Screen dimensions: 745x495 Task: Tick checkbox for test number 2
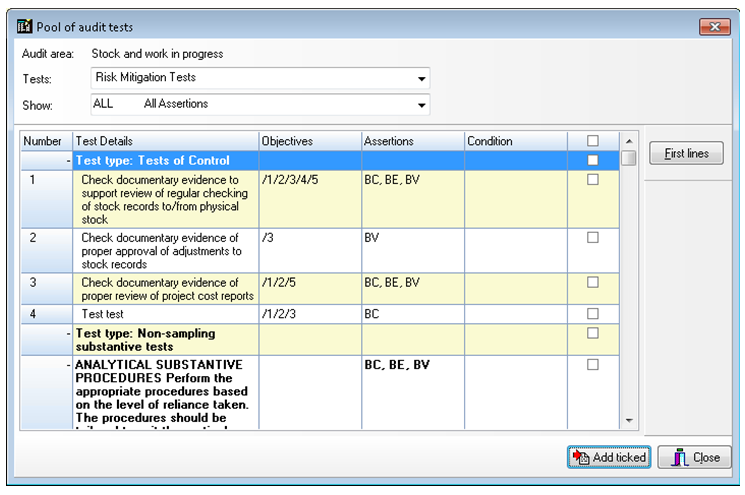(x=592, y=238)
